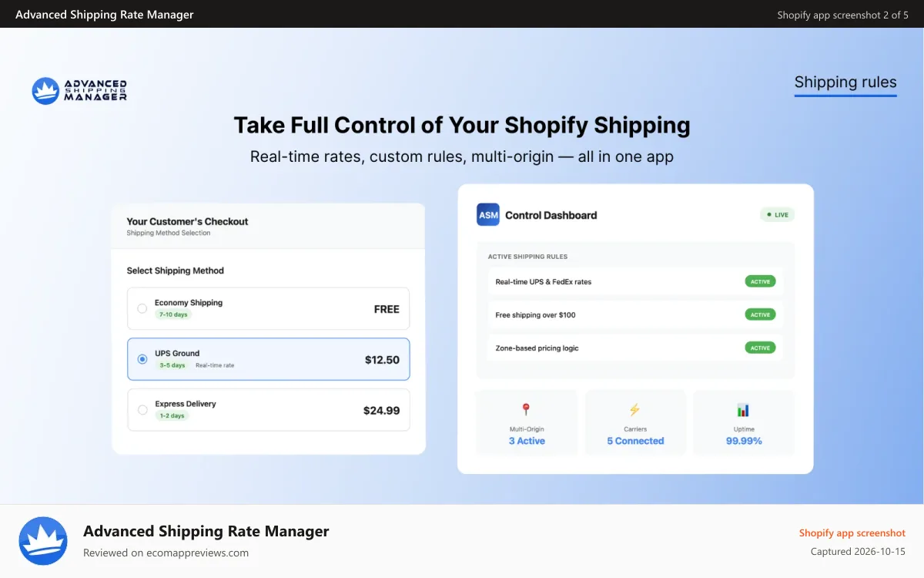Click ACTIVE badge for Zone-based pricing logic
The height and width of the screenshot is (578, 924).
760,348
